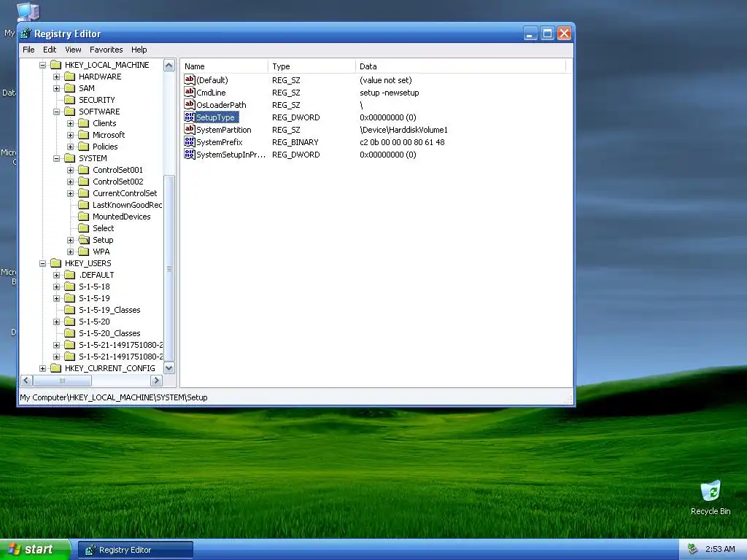Click the Select key folder icon
Screen dimensions: 747x560
[x=84, y=228]
